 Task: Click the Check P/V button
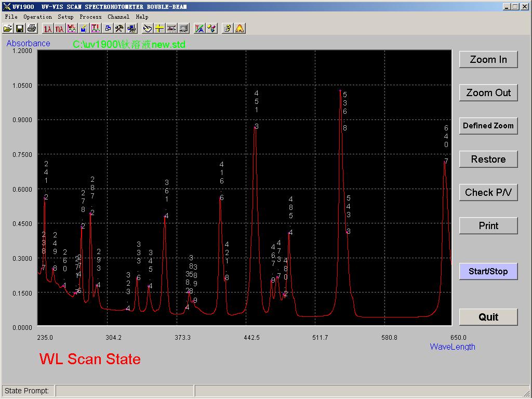click(x=488, y=193)
